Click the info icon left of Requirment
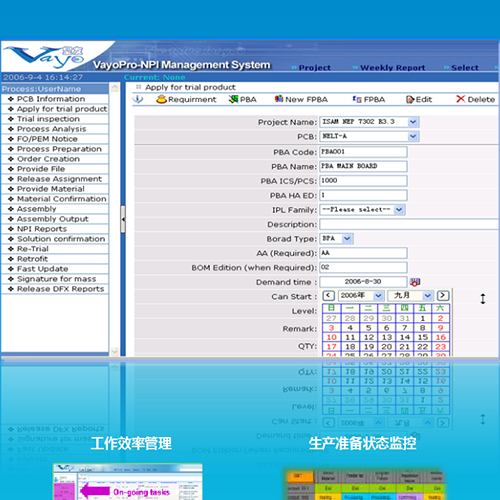This screenshot has width=500, height=500. [138, 99]
